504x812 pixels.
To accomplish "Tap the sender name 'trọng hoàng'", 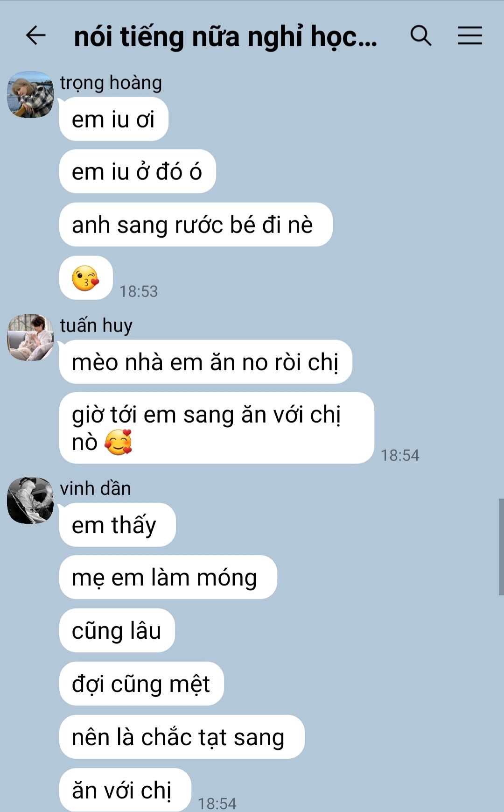I will 111,83.
